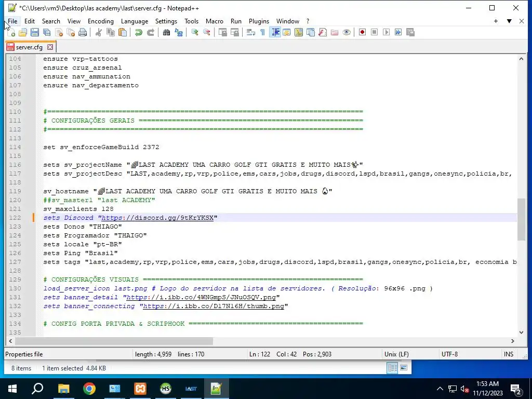532x399 pixels.
Task: Click the Close All documents toolbar icon
Action: click(x=71, y=32)
